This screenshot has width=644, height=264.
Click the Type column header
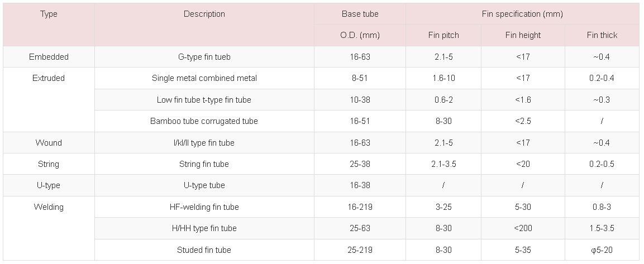49,24
